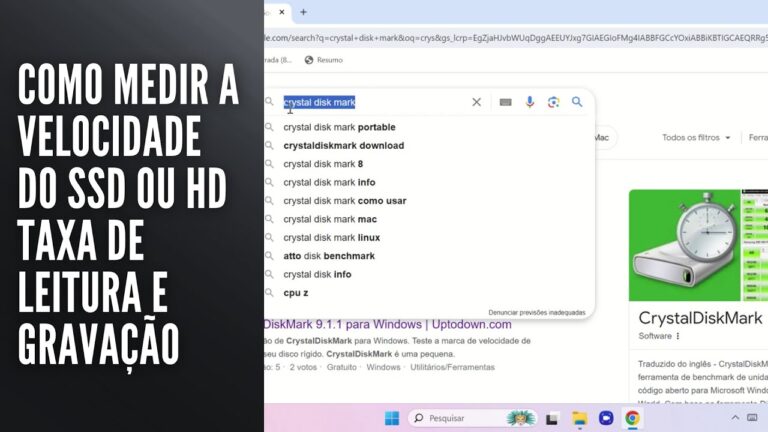Screen dimensions: 768x432
Task: Select suggestion crystal disk mark portable
Action: 339,127
